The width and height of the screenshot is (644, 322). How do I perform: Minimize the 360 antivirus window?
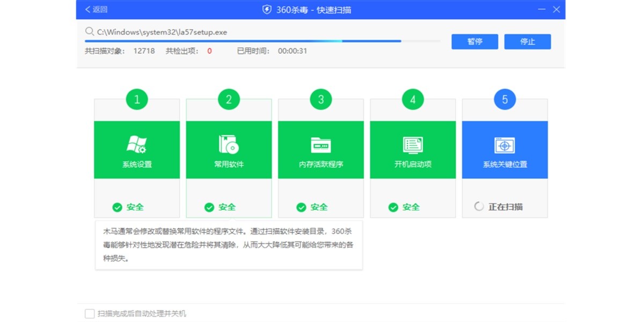tap(540, 10)
